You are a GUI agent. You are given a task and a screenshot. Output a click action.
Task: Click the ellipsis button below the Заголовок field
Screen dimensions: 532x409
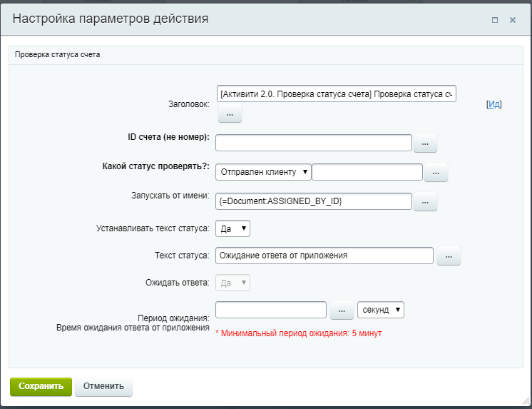(x=230, y=113)
